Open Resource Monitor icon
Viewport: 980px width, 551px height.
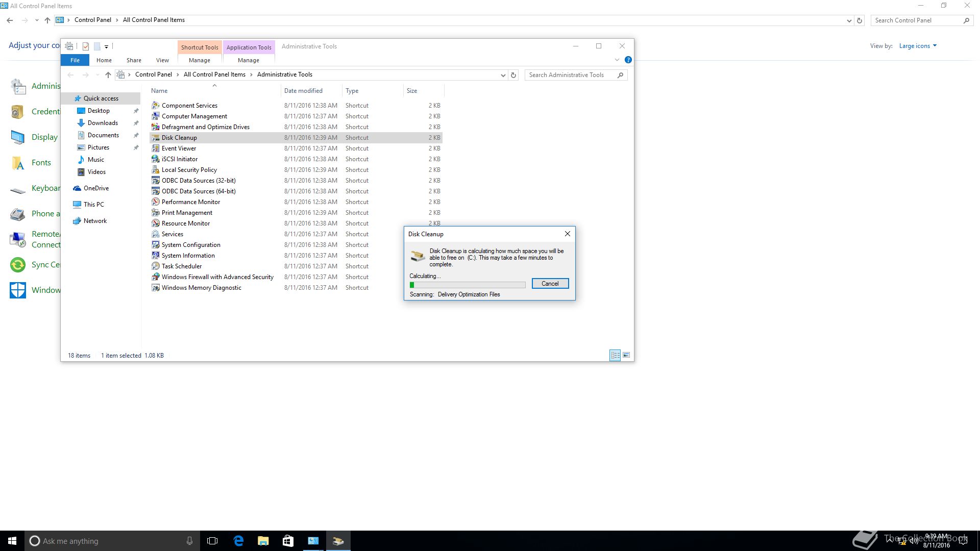[156, 223]
